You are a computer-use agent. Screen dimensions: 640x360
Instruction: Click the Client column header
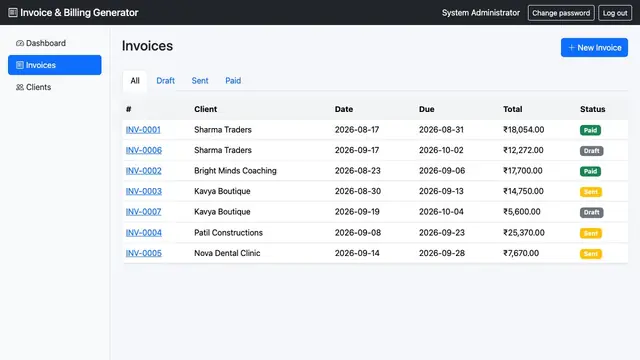pyautogui.click(x=205, y=109)
